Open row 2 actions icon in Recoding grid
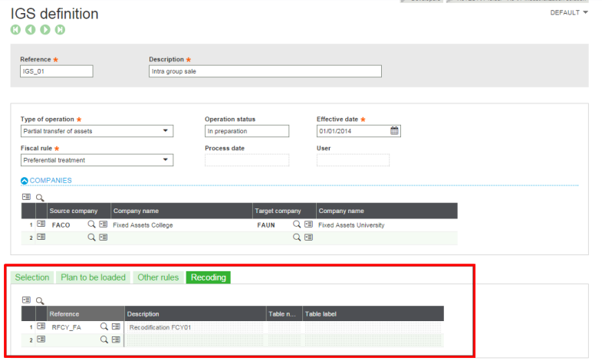602x364 pixels. tap(41, 339)
